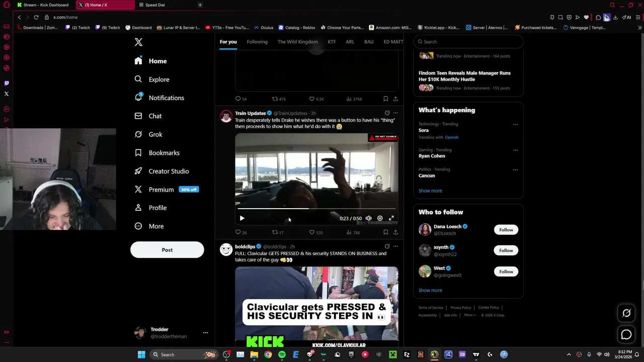Viewport: 644px width, 362px height.
Task: Open floating chat messages button
Action: 626,334
